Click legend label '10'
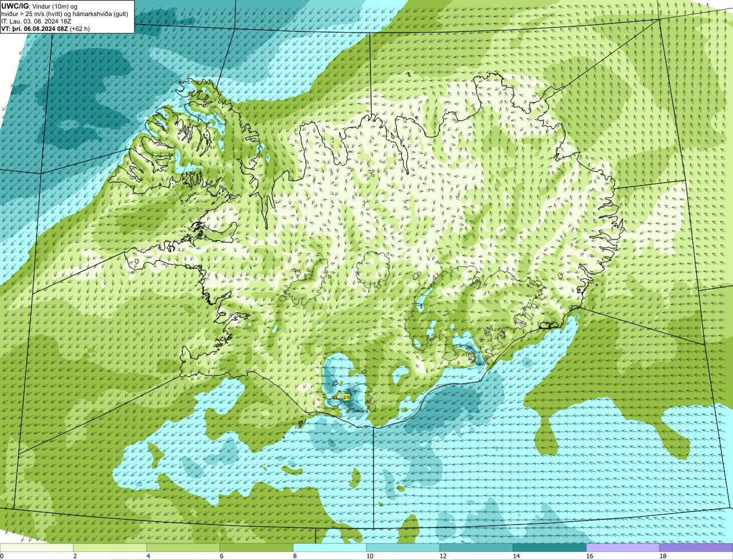 click(370, 556)
